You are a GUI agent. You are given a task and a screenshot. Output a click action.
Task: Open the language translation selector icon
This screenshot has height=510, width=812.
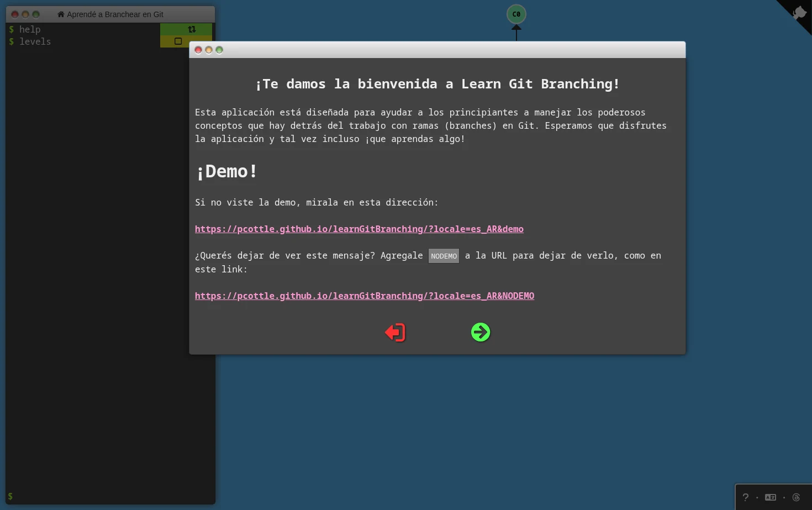coord(771,497)
